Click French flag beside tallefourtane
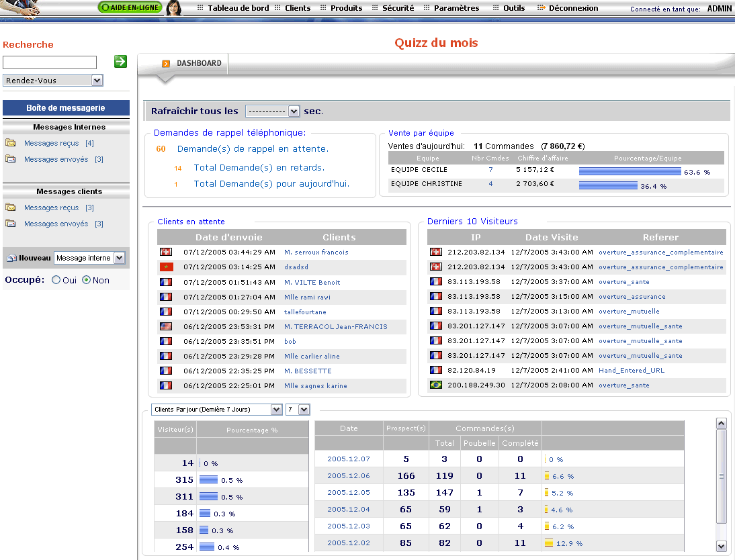This screenshot has width=735, height=560. click(166, 312)
